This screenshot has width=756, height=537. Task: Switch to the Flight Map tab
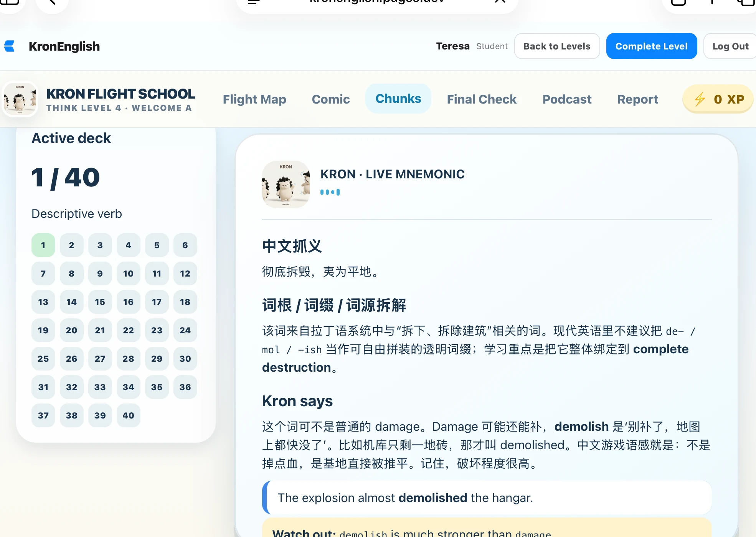(x=254, y=99)
